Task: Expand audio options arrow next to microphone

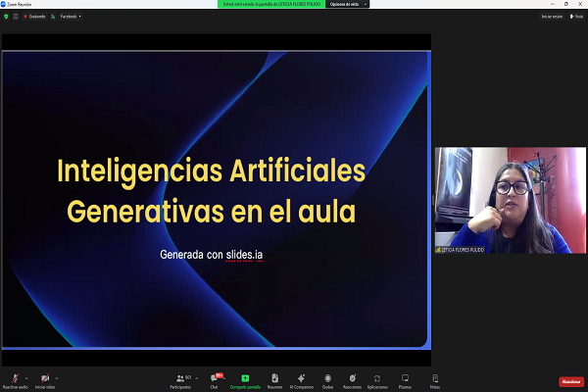Action: (x=26, y=377)
